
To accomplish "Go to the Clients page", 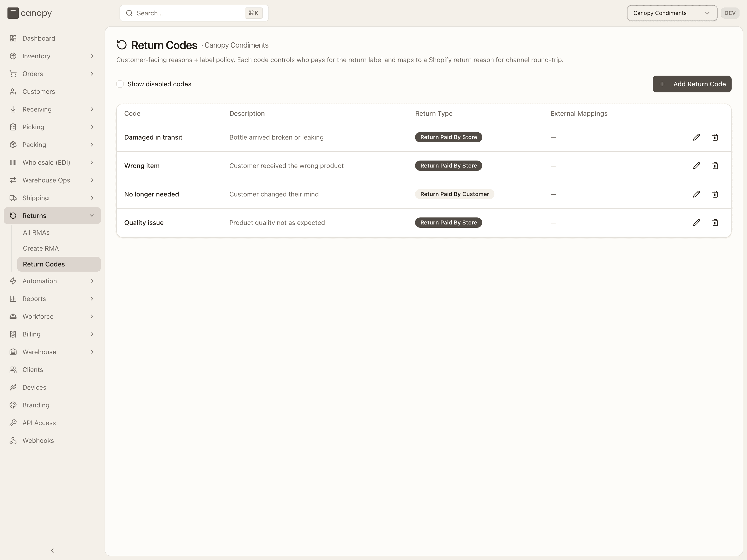I will click(x=52, y=370).
